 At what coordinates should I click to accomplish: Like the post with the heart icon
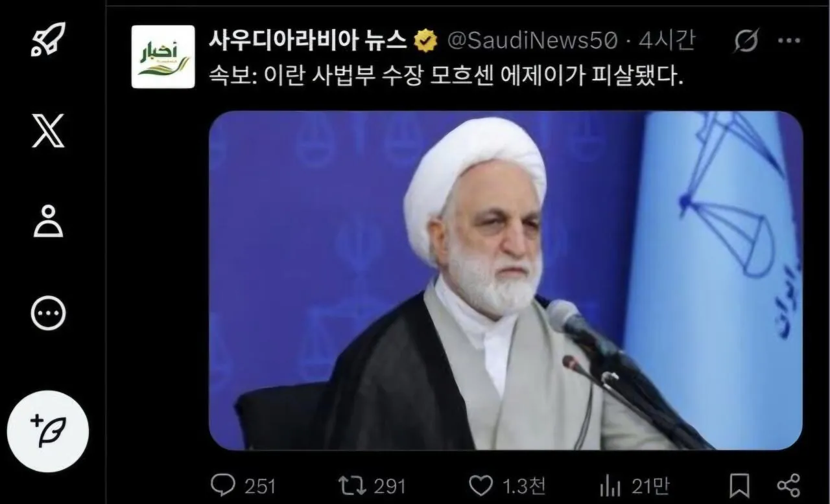[480, 485]
